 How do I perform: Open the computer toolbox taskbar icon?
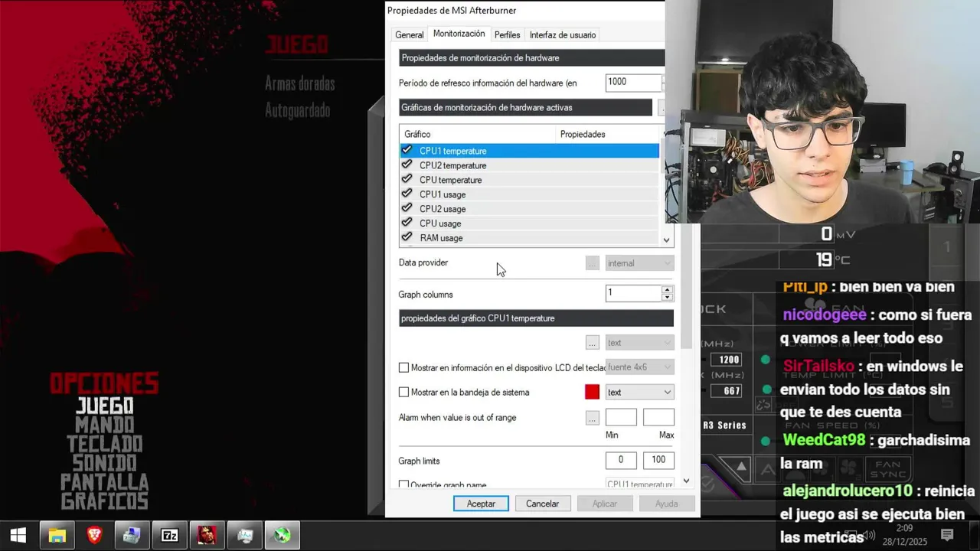tap(132, 536)
